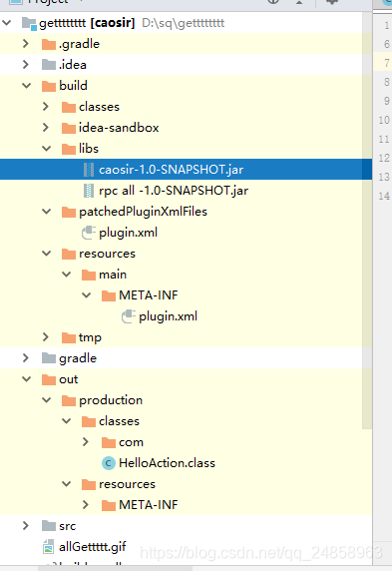
Task: Click the classes folder icon under production
Action: (89, 421)
